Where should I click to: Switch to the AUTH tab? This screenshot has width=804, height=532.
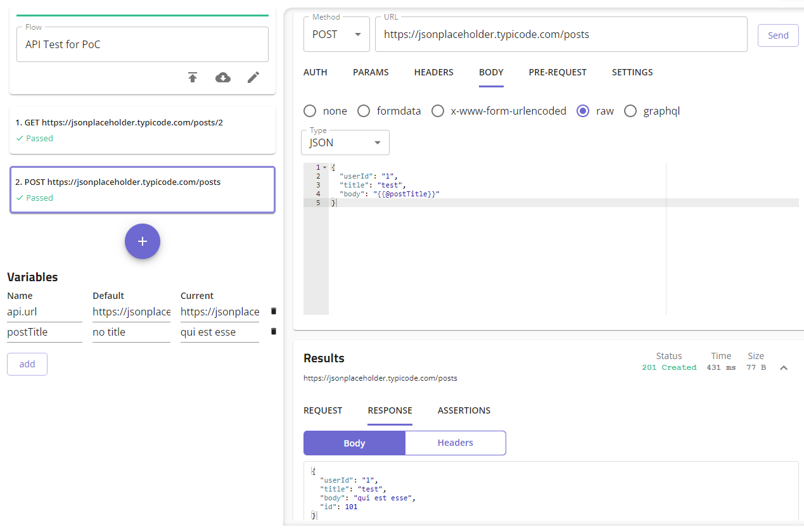click(316, 72)
